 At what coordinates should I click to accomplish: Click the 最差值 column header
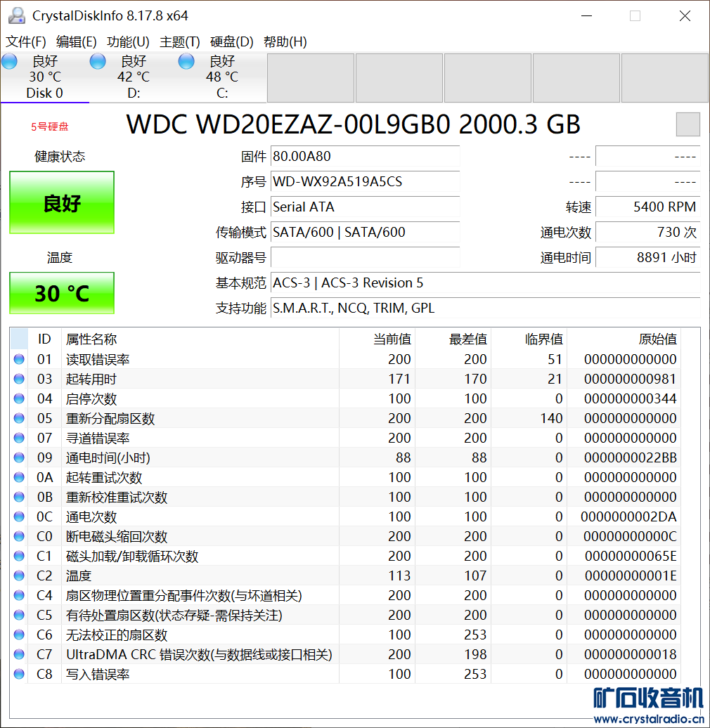[x=453, y=339]
